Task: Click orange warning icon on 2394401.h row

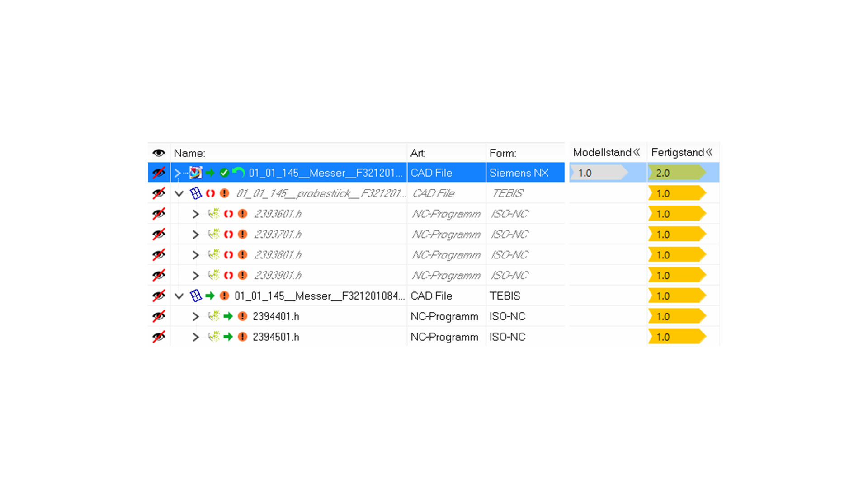Action: point(242,316)
